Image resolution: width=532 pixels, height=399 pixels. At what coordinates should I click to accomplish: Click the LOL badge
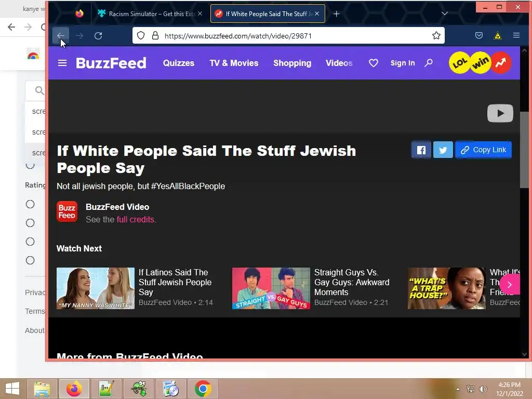click(x=459, y=63)
